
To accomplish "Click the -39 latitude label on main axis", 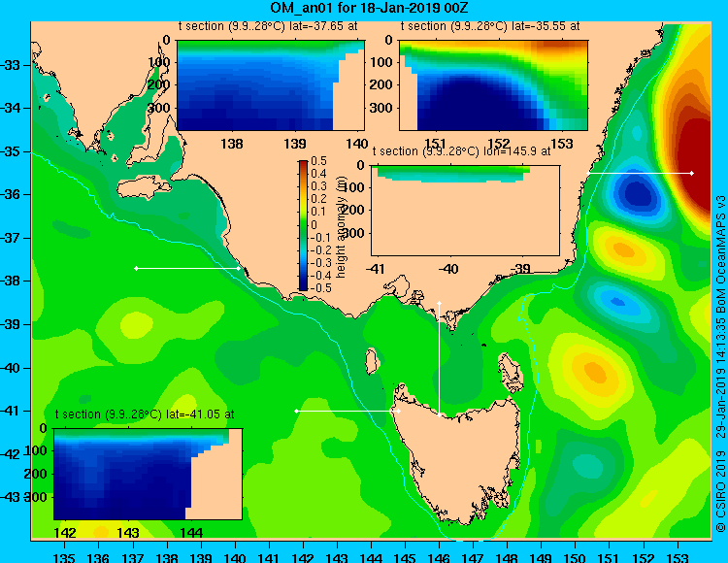I will click(x=11, y=324).
